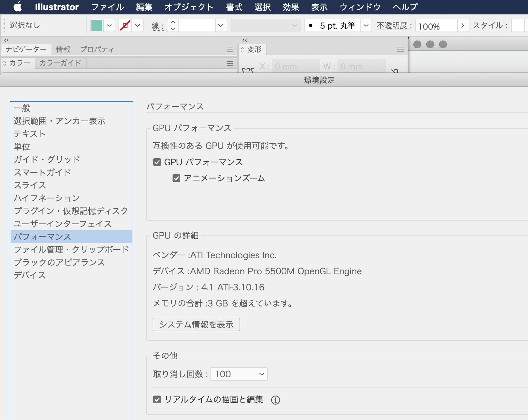Open the ファイル menu
The image size is (528, 420).
click(x=108, y=7)
